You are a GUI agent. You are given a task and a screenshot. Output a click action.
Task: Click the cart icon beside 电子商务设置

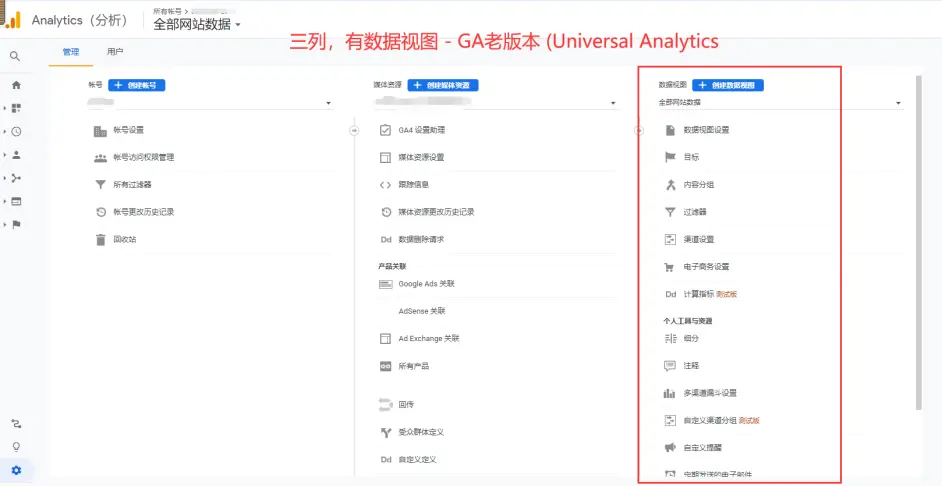tap(670, 267)
